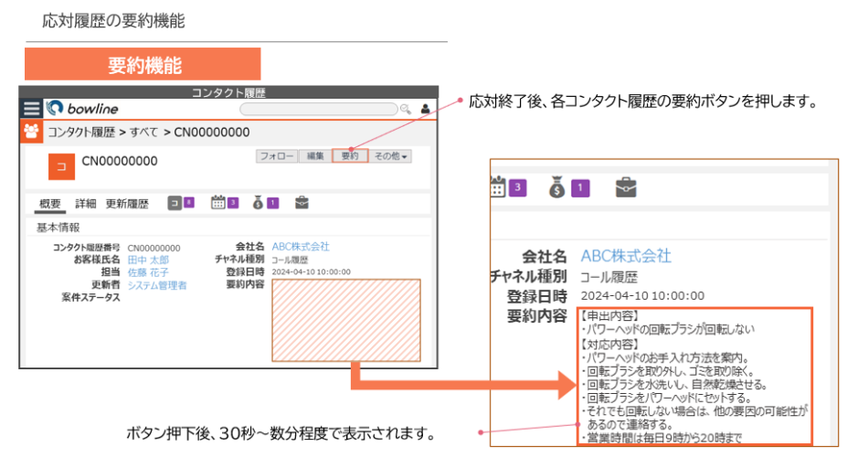The height and width of the screenshot is (468, 868).
Task: Click the large briefcase icon in enlarged view
Action: click(x=626, y=187)
